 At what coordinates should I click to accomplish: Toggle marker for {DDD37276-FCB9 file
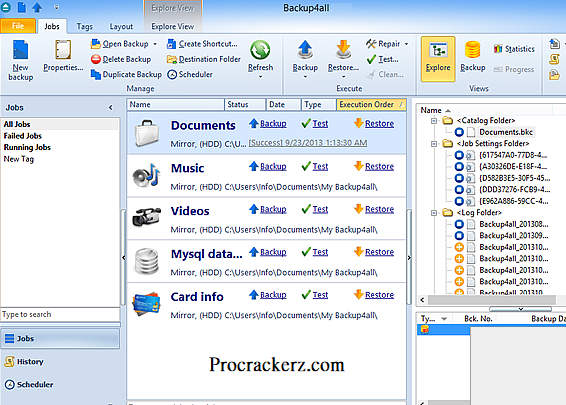click(x=459, y=190)
